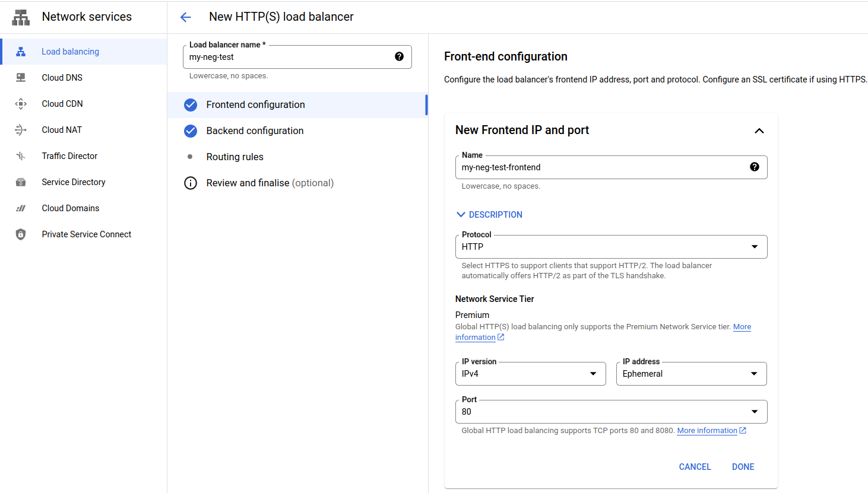Open Cloud NAT
The image size is (868, 493).
coord(61,129)
